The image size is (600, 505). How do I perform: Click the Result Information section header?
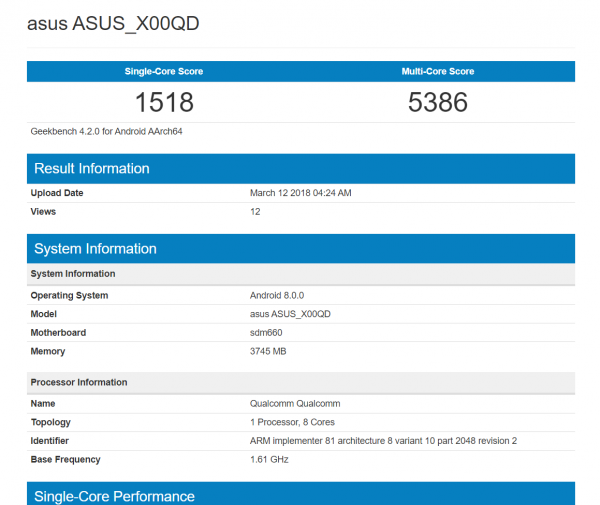click(x=301, y=169)
